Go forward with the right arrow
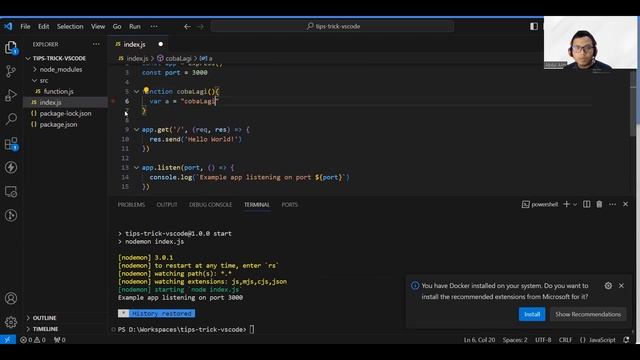This screenshot has height=360, width=640. (x=200, y=27)
